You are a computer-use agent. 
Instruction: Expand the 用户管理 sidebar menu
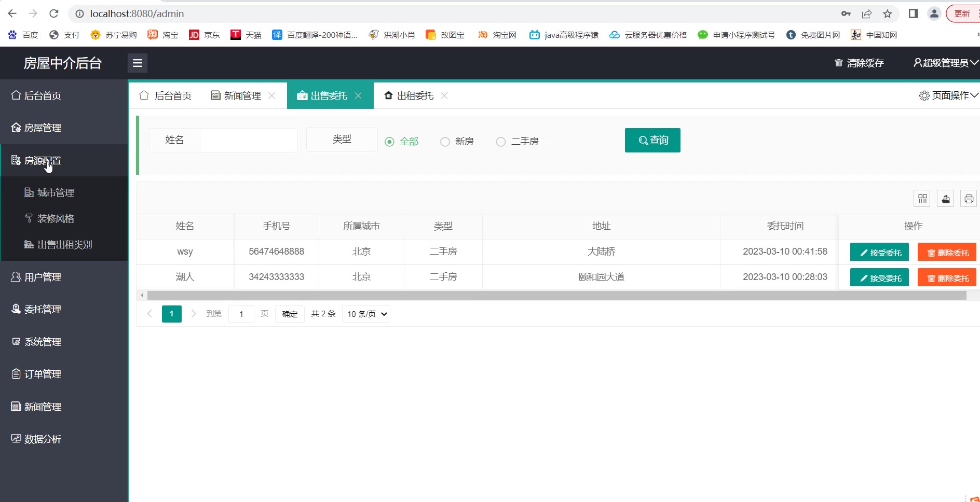(64, 277)
